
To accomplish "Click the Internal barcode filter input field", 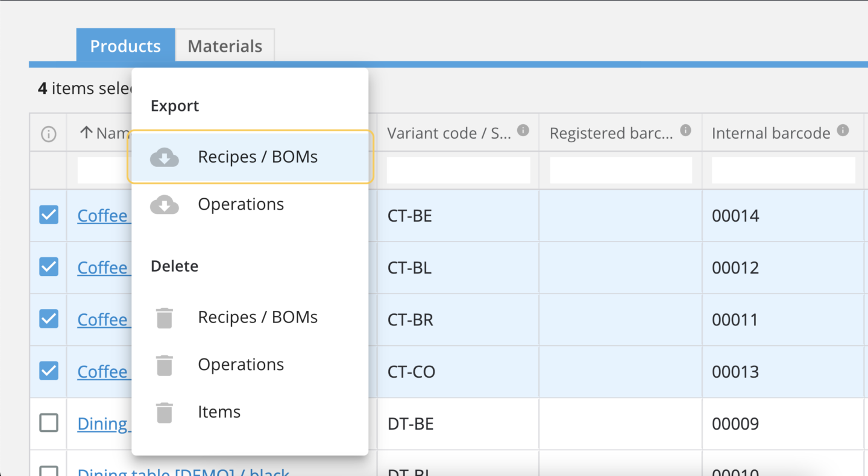I will (x=783, y=171).
